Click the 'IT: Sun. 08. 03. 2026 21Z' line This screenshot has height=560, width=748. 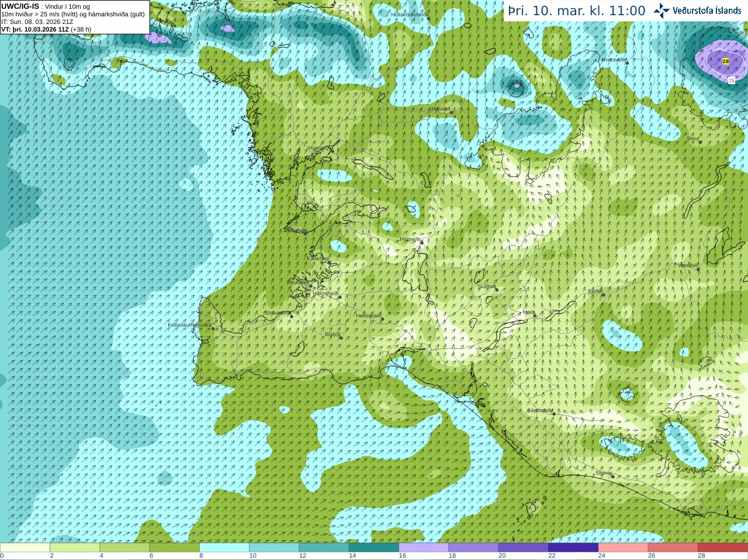pos(37,22)
